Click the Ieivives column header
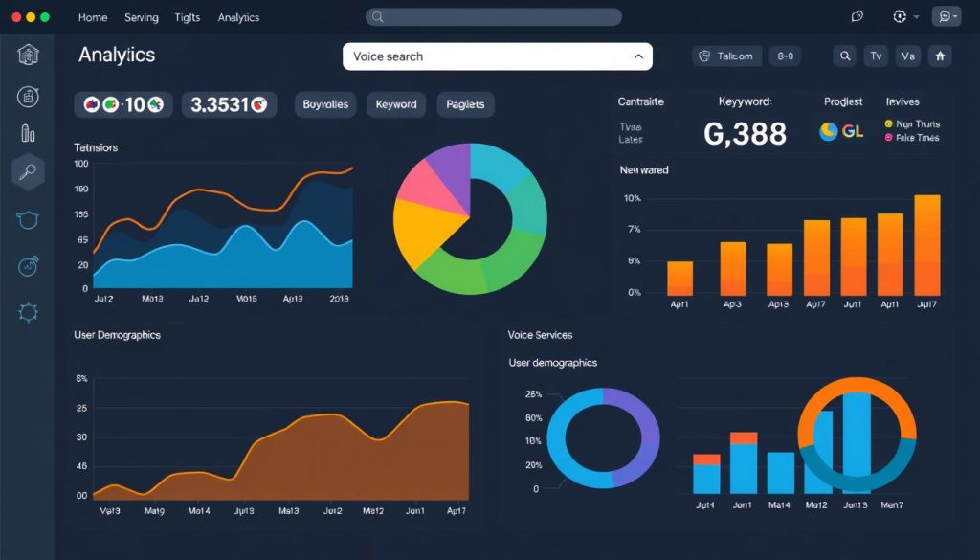This screenshot has width=980, height=560. [902, 101]
